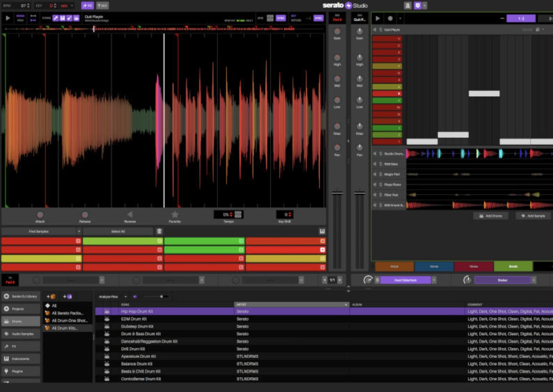The height and width of the screenshot is (392, 553).
Task: Switch to the Audio Samples tab
Action: pyautogui.click(x=21, y=334)
